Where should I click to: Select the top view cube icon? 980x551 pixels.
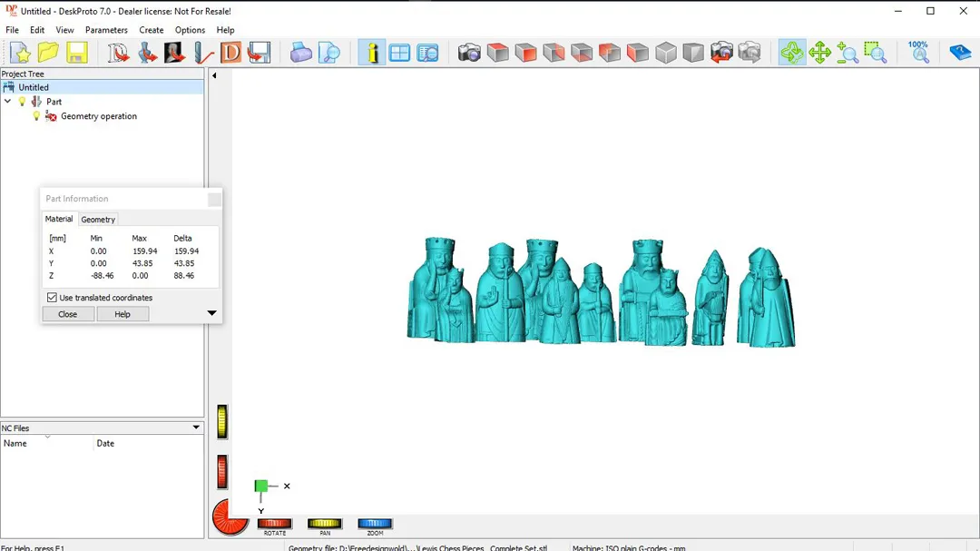click(497, 53)
